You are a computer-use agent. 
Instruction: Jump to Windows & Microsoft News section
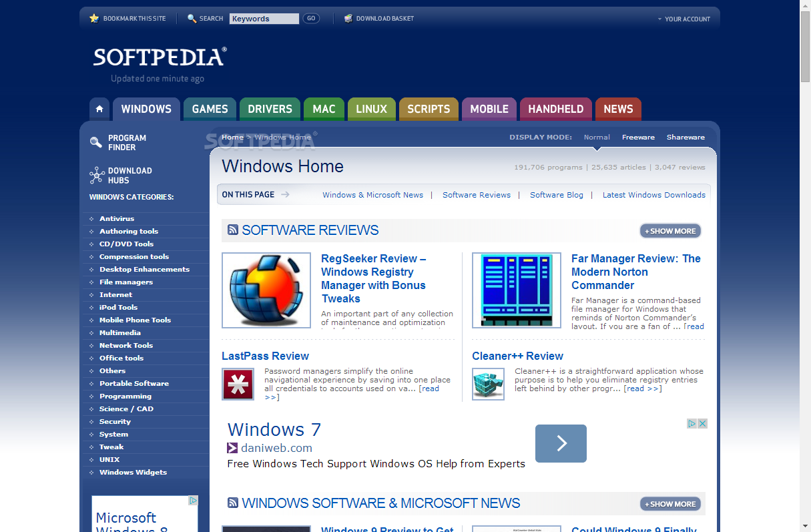coord(372,195)
